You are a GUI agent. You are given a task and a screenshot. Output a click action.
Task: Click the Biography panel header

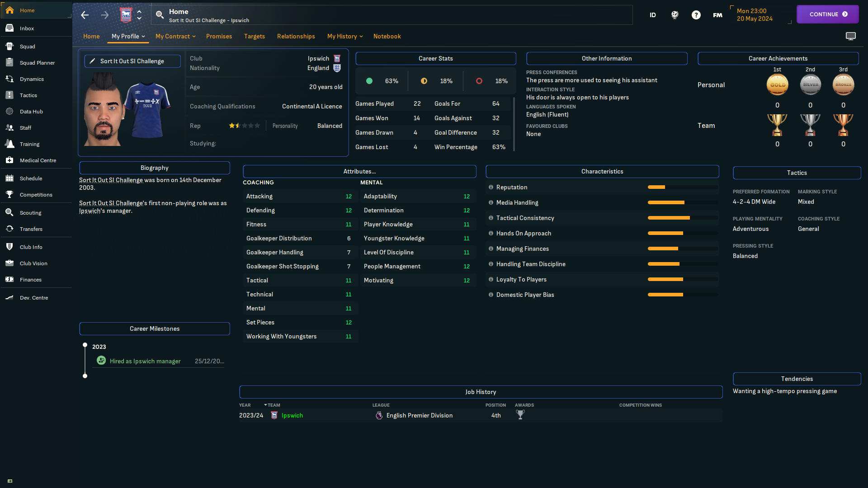[x=155, y=168]
